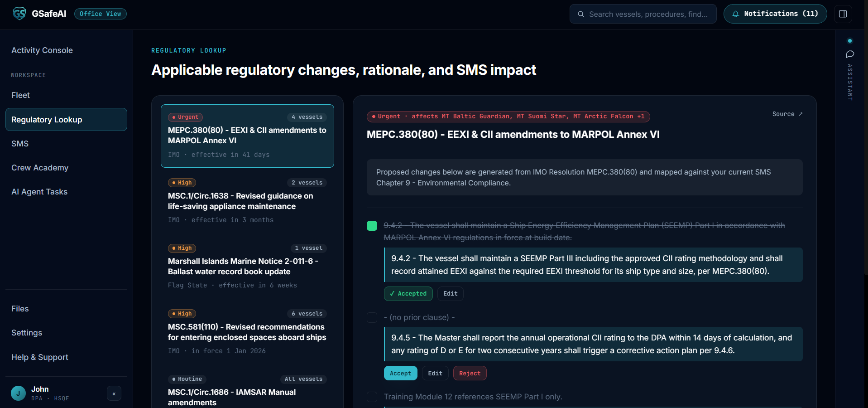
Task: Open Settings page
Action: coord(66,333)
